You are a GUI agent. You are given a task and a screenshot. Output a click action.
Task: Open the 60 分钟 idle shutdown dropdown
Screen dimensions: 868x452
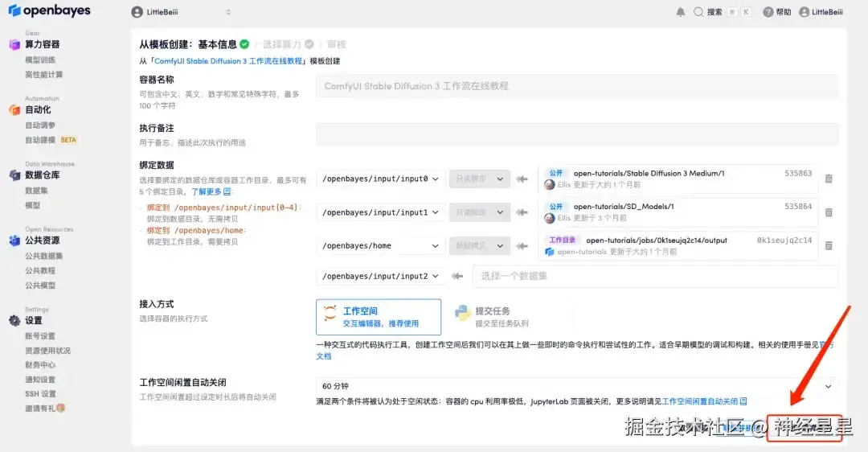(577, 386)
